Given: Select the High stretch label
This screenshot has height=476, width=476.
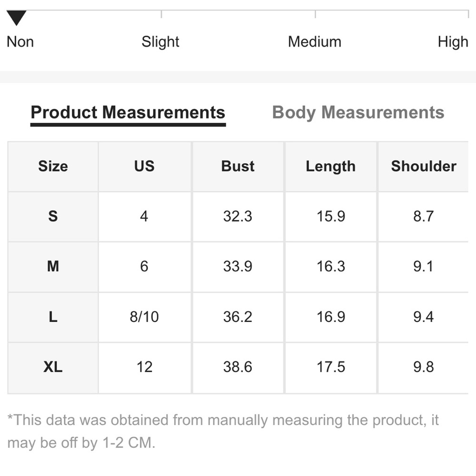Looking at the screenshot, I should click(x=453, y=42).
